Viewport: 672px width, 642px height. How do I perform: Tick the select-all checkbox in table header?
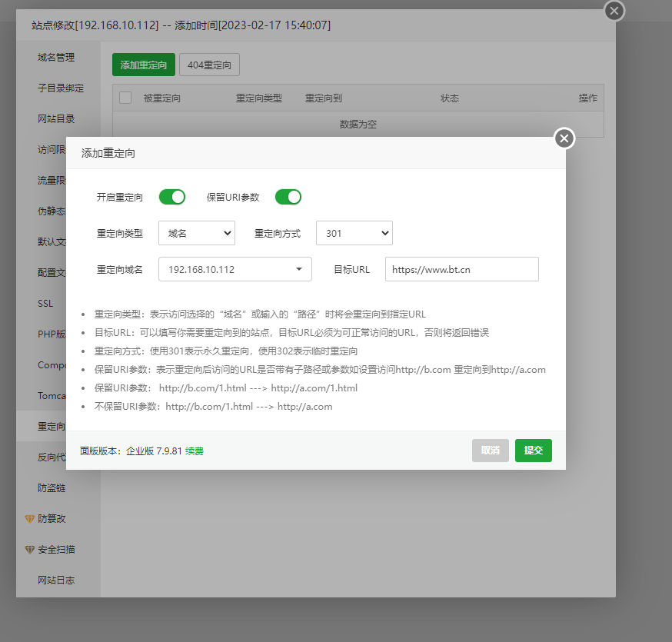(125, 98)
